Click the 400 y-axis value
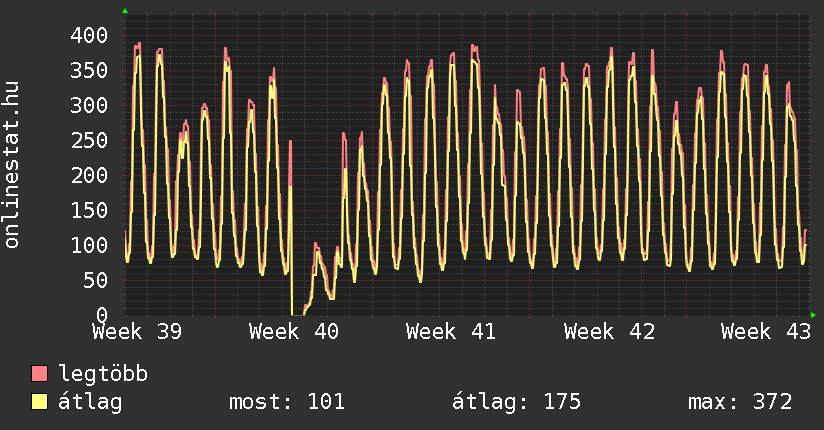 pos(88,35)
